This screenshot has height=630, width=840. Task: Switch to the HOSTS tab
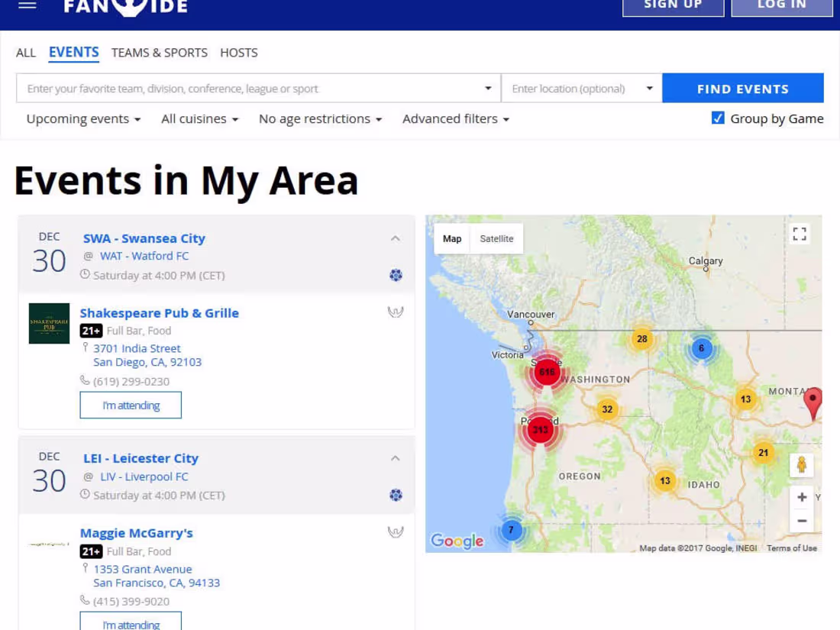pyautogui.click(x=239, y=53)
